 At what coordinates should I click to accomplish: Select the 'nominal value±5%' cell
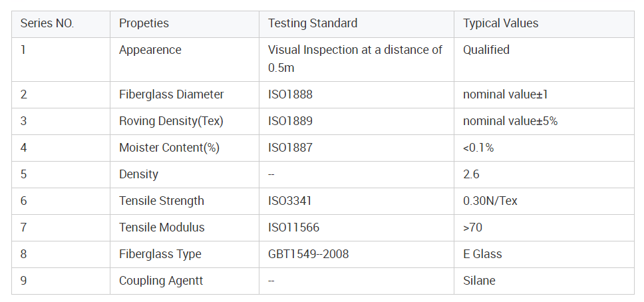coord(510,121)
